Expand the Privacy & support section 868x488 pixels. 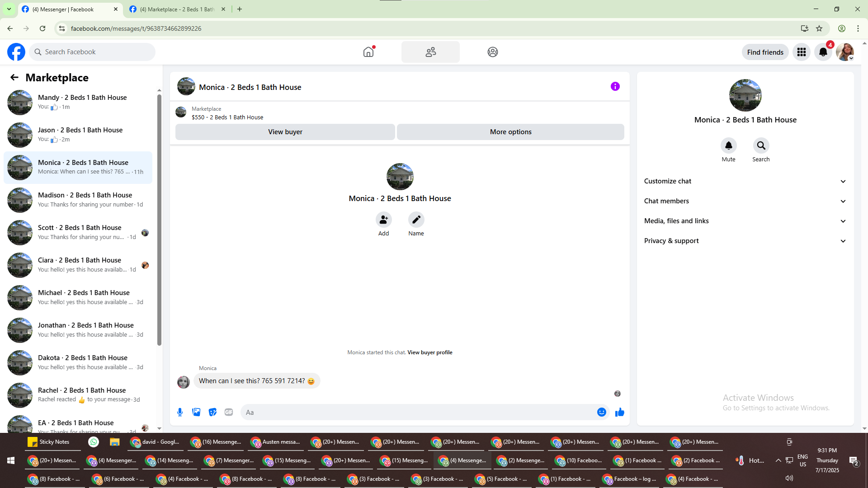pos(745,241)
